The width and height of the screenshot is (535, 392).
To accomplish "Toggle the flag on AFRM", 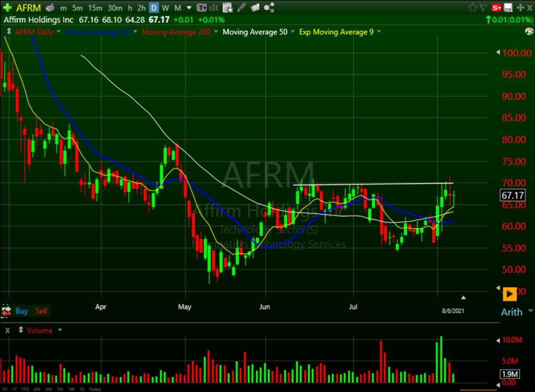I will tap(483, 7).
